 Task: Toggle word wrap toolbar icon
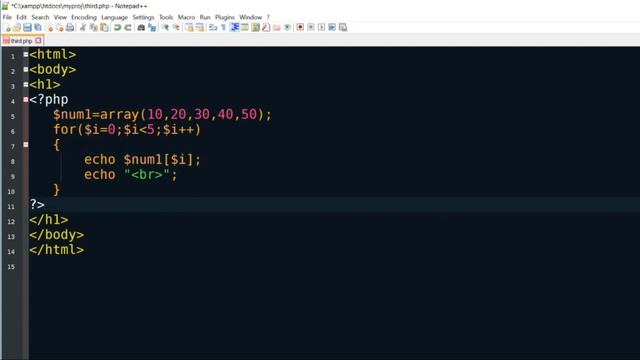(213, 27)
